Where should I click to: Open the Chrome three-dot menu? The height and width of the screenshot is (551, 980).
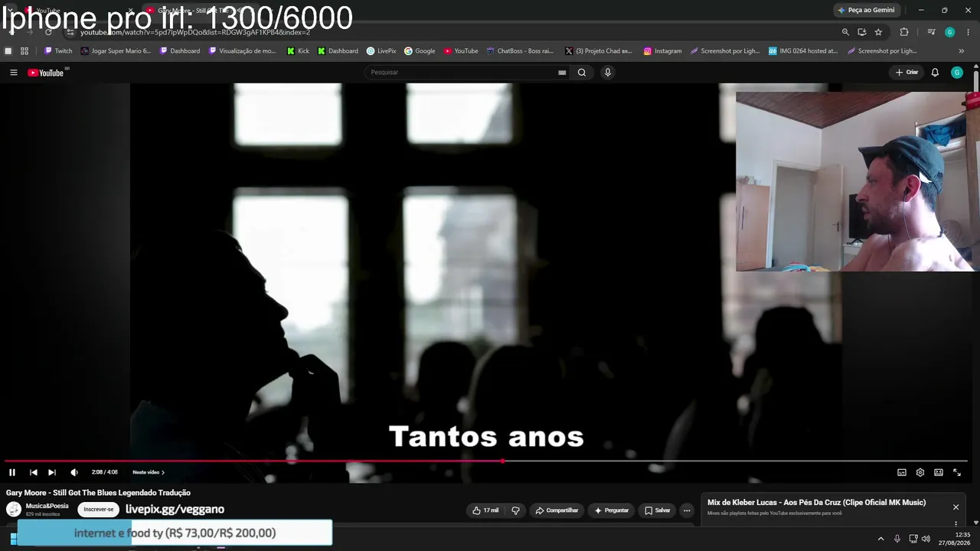[969, 32]
